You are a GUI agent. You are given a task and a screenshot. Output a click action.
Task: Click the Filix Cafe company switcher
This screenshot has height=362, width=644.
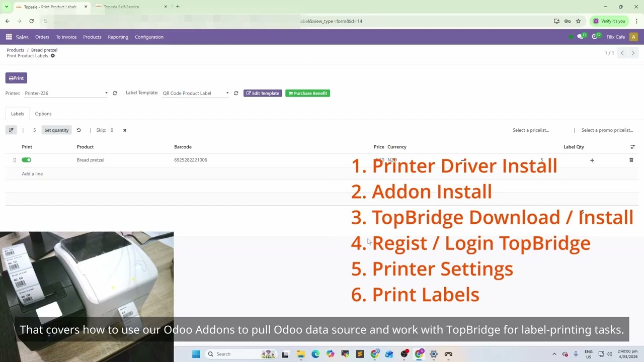tap(616, 37)
